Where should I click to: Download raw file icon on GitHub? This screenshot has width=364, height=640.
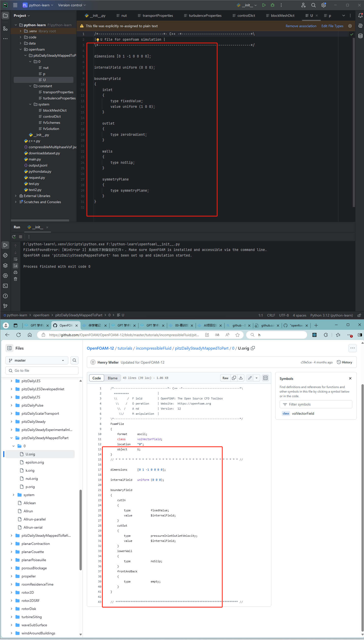241,378
